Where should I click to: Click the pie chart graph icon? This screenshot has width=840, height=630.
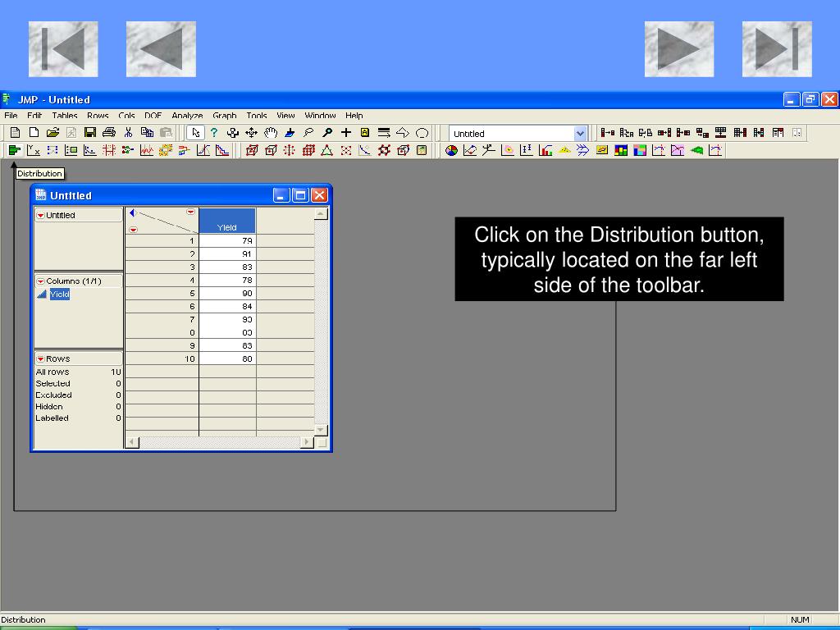(451, 151)
